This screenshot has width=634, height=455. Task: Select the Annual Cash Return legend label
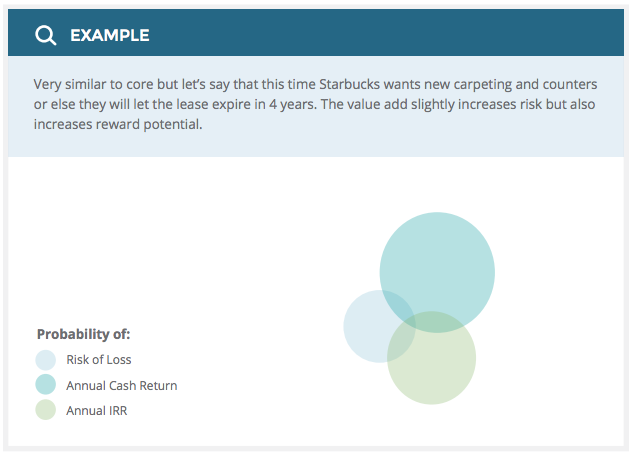(x=121, y=385)
